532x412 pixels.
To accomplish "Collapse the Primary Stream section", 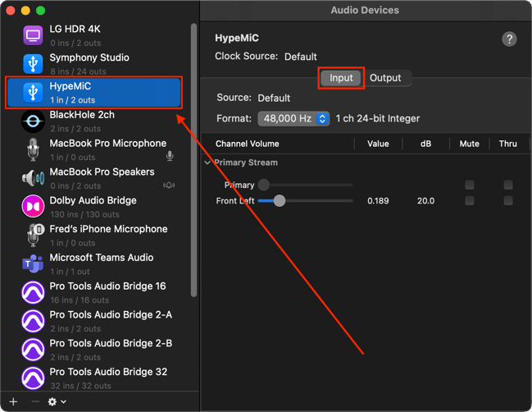I will click(207, 163).
